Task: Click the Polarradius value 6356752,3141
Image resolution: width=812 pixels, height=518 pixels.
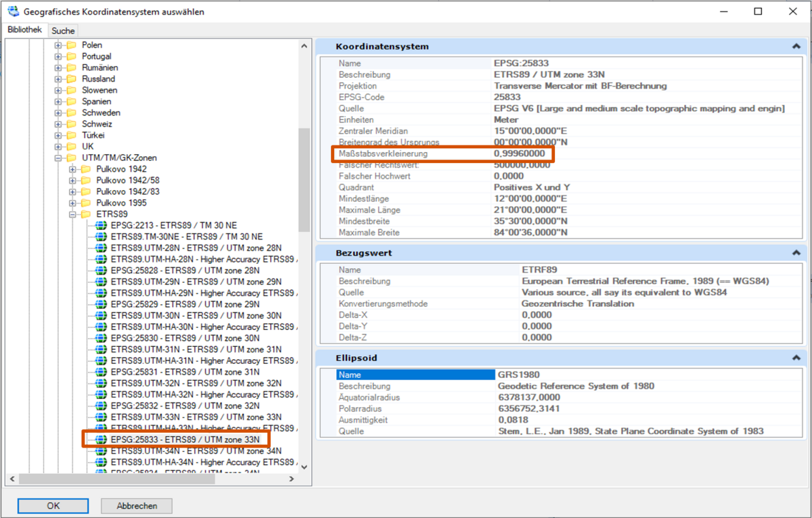Action: (528, 408)
